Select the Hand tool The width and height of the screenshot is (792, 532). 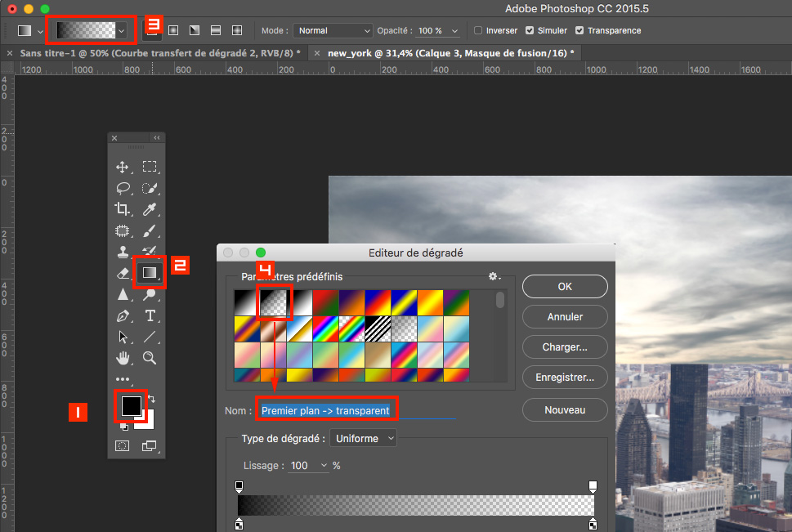point(123,358)
